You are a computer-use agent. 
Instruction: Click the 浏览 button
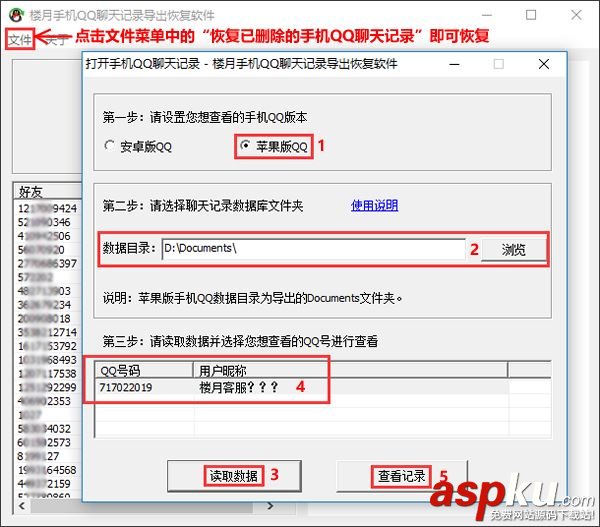pyautogui.click(x=514, y=250)
